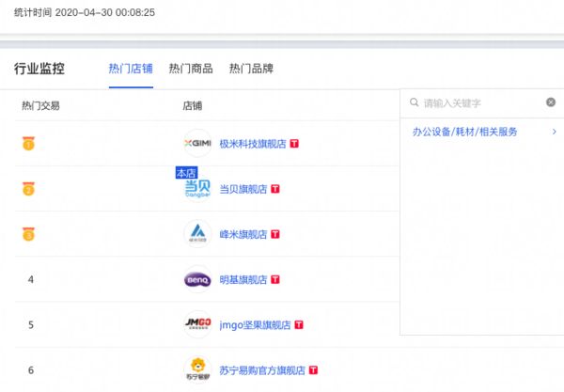This screenshot has height=392, width=564.
Task: Select the 热门店铺 tab
Action: [131, 69]
